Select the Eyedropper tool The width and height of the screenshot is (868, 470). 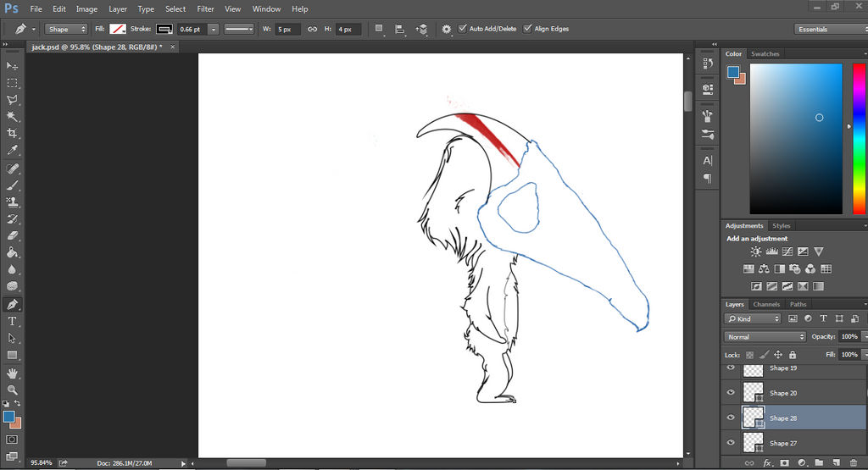tap(12, 150)
